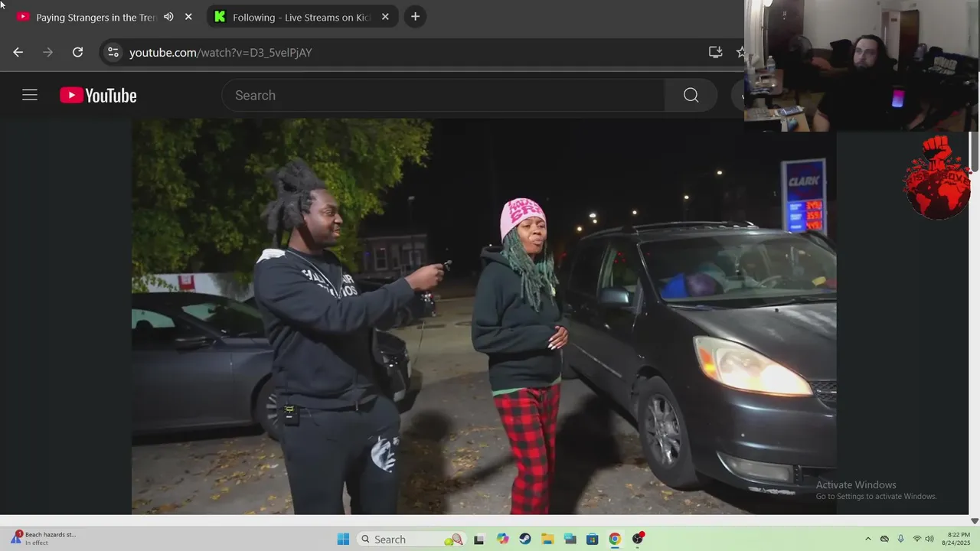Switch to Chrome in the taskbar
This screenshot has height=551, width=980.
pyautogui.click(x=615, y=539)
